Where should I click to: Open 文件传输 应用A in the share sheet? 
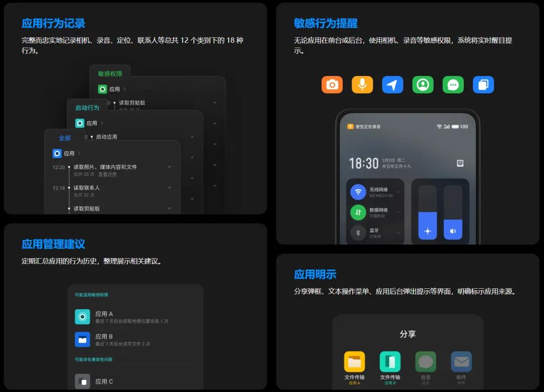click(x=355, y=361)
